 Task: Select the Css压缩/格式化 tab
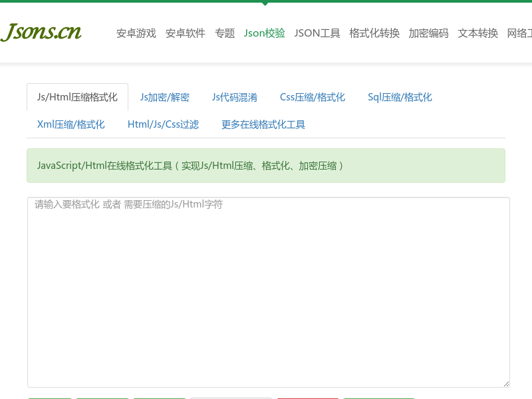pos(312,97)
